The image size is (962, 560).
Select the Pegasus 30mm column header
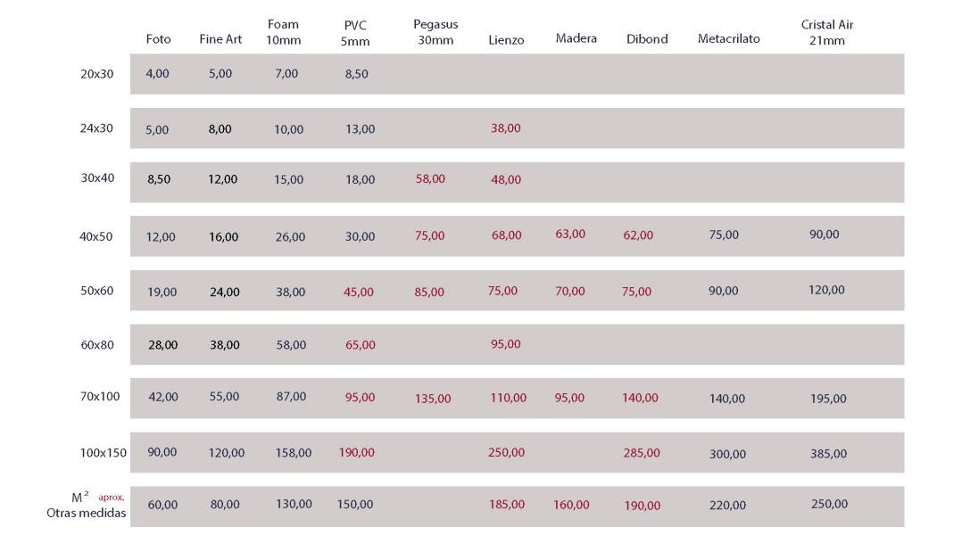pyautogui.click(x=435, y=32)
